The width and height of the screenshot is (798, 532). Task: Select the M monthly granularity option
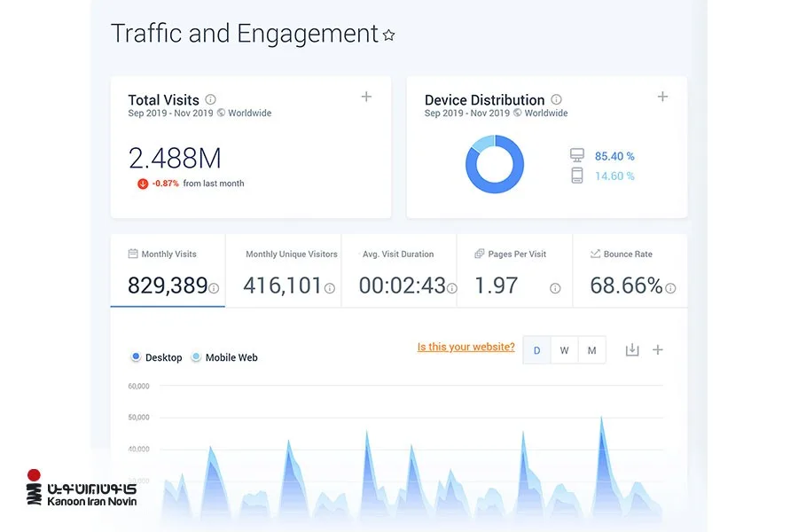(x=592, y=350)
